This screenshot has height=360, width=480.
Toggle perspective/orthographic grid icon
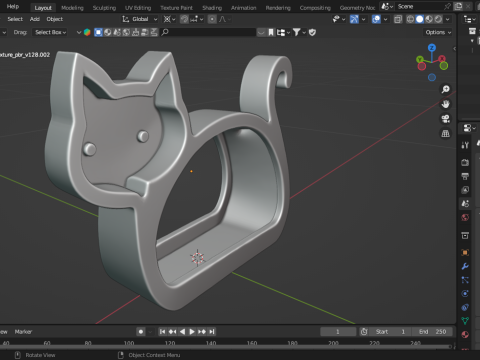click(x=445, y=134)
